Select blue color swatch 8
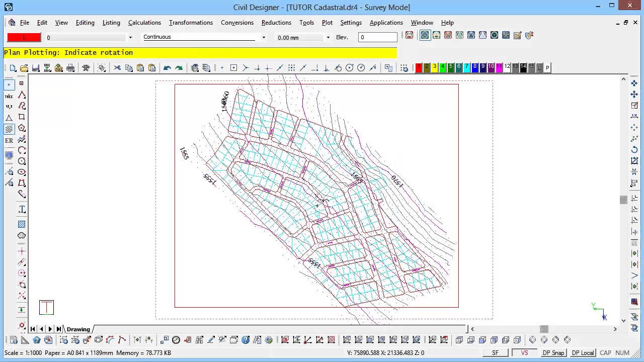 pos(475,67)
